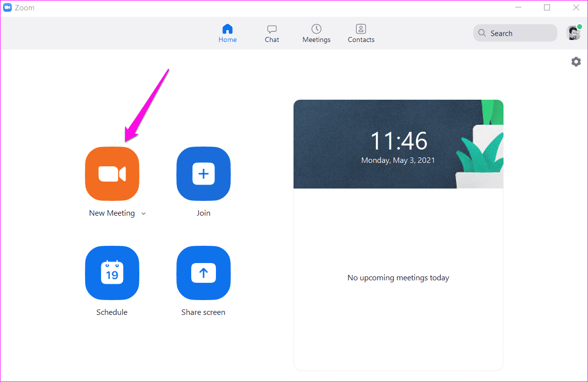Open the profile avatar menu
The height and width of the screenshot is (382, 588).
pyautogui.click(x=574, y=33)
